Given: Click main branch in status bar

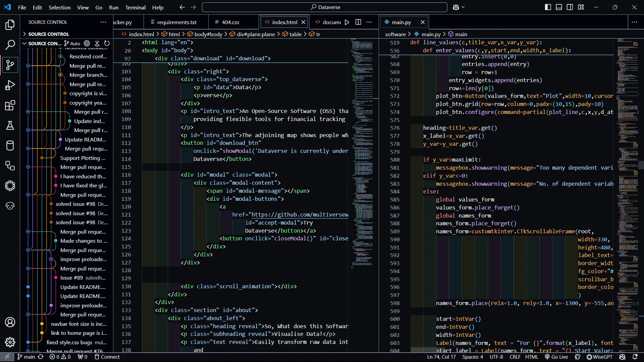Looking at the screenshot, I should click(26, 357).
